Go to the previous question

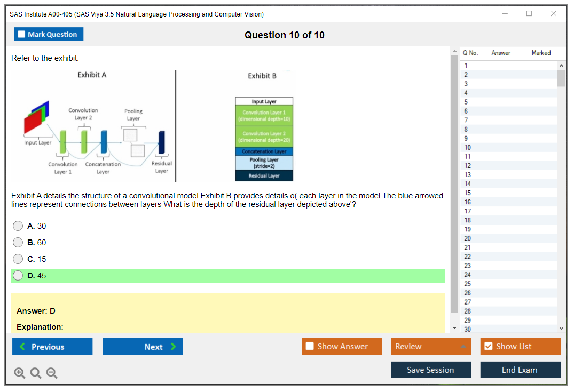click(52, 347)
